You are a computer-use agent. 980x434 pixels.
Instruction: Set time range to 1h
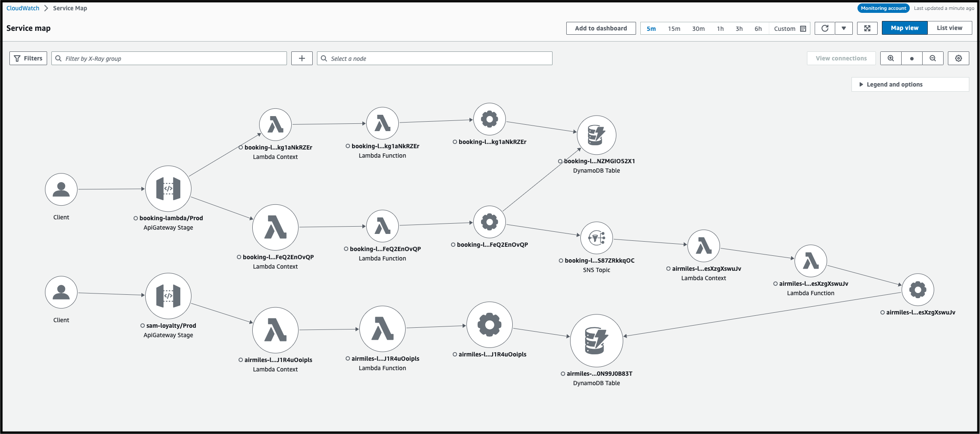tap(720, 29)
